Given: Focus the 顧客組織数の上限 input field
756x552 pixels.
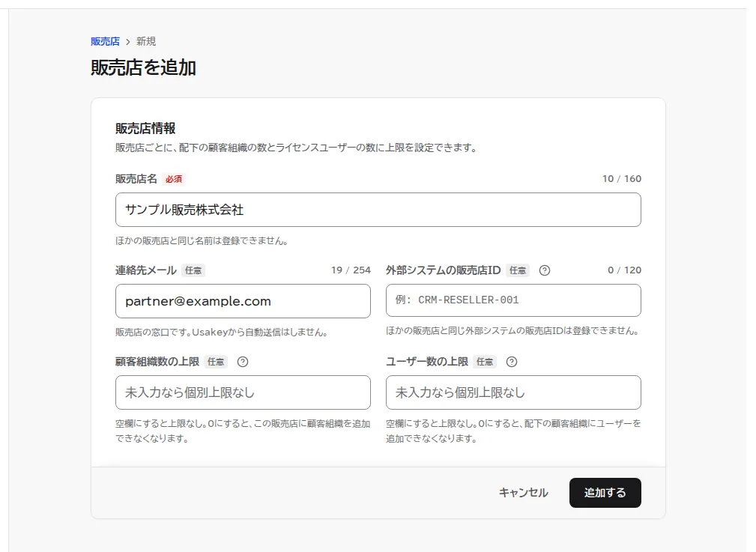Looking at the screenshot, I should point(243,392).
